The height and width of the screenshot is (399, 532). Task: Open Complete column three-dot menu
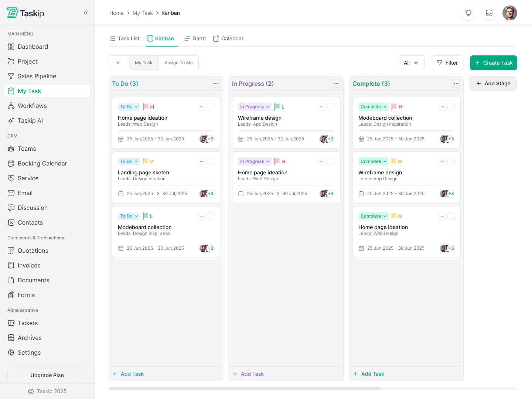point(456,83)
